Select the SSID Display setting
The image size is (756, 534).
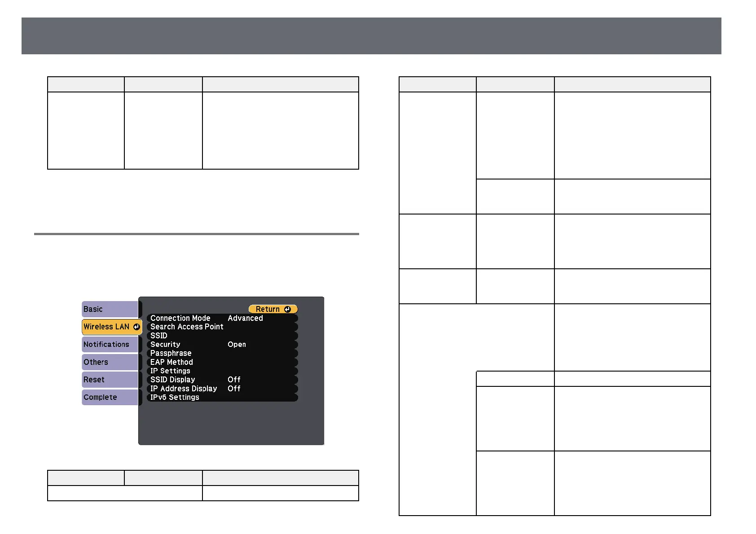pyautogui.click(x=222, y=380)
